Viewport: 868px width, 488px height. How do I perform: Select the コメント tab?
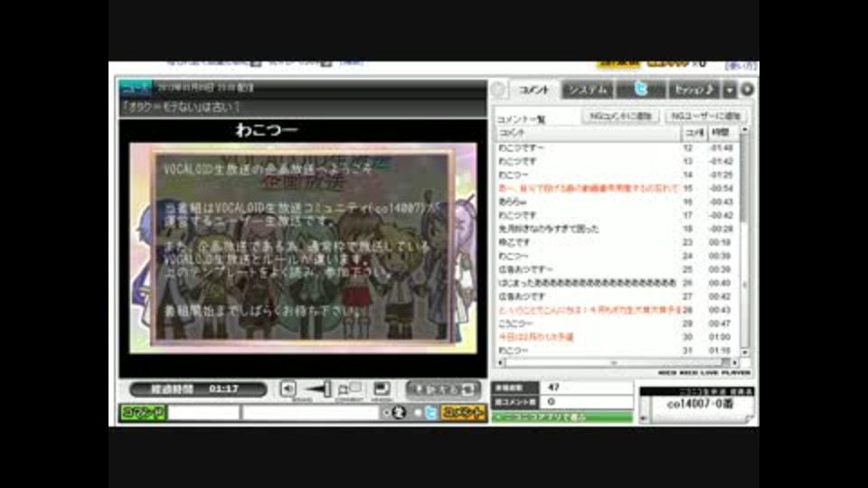click(534, 89)
